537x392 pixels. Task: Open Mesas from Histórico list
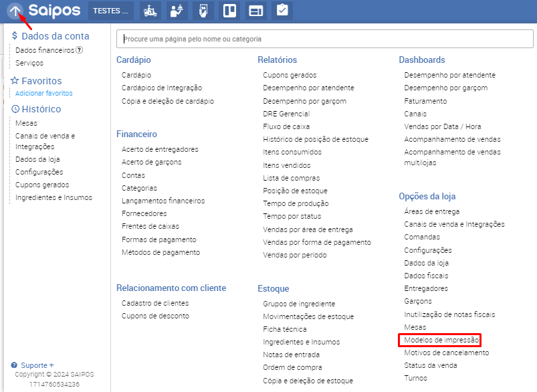(26, 123)
